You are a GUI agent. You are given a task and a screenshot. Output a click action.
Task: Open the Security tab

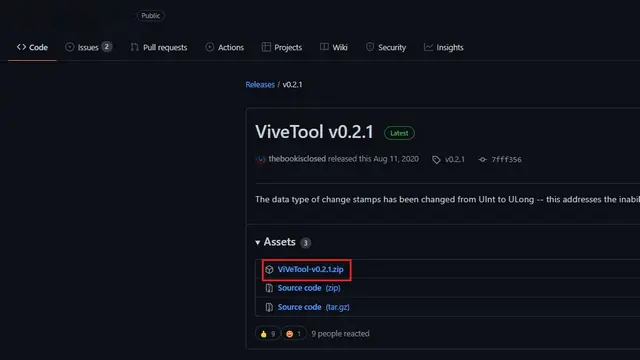pyautogui.click(x=386, y=47)
